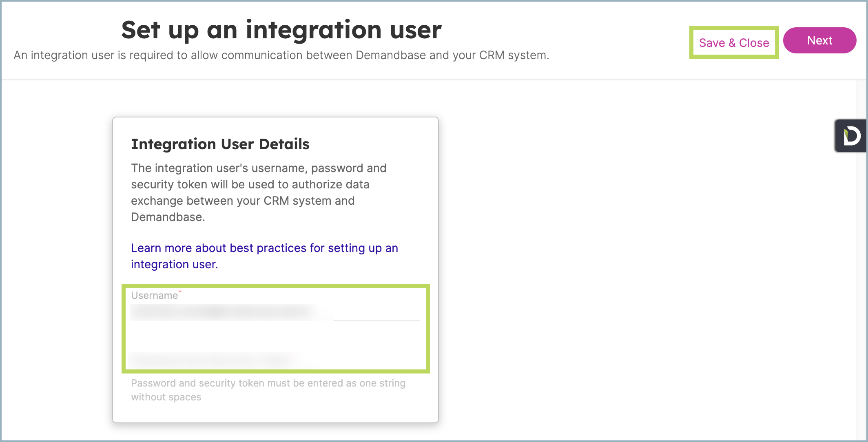This screenshot has height=442, width=868.
Task: Open the Demandbase side widget icon
Action: pos(851,136)
